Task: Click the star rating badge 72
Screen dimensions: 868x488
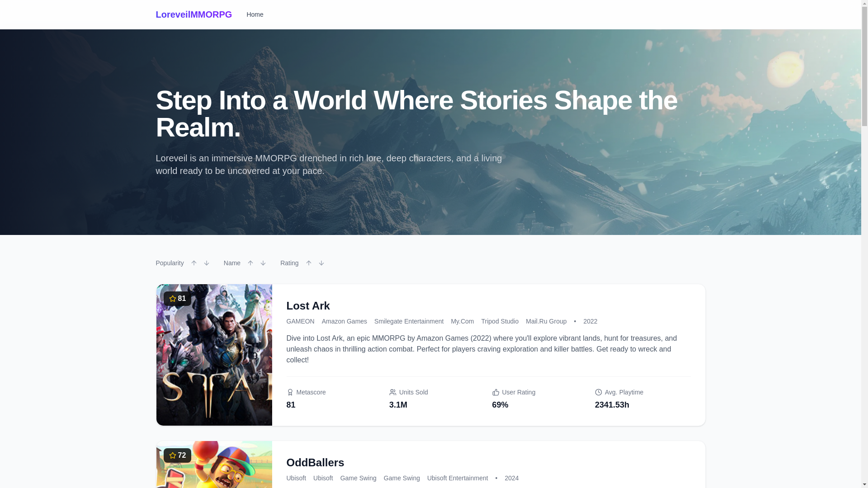Action: pyautogui.click(x=177, y=455)
